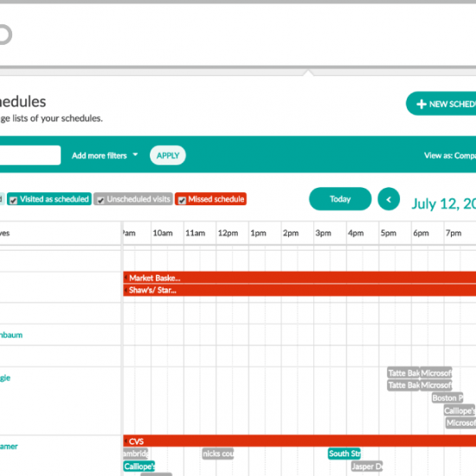Open the South Str visited event
The height and width of the screenshot is (476, 476).
coord(344,453)
